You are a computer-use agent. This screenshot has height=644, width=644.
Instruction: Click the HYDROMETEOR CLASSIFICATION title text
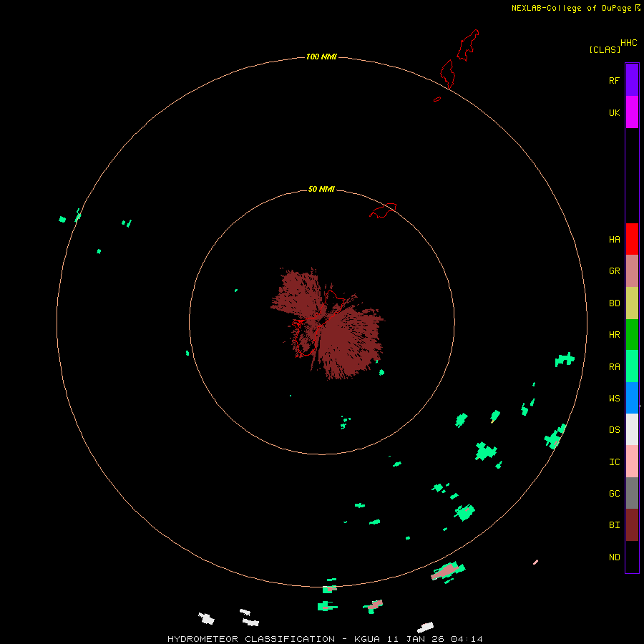[251, 639]
